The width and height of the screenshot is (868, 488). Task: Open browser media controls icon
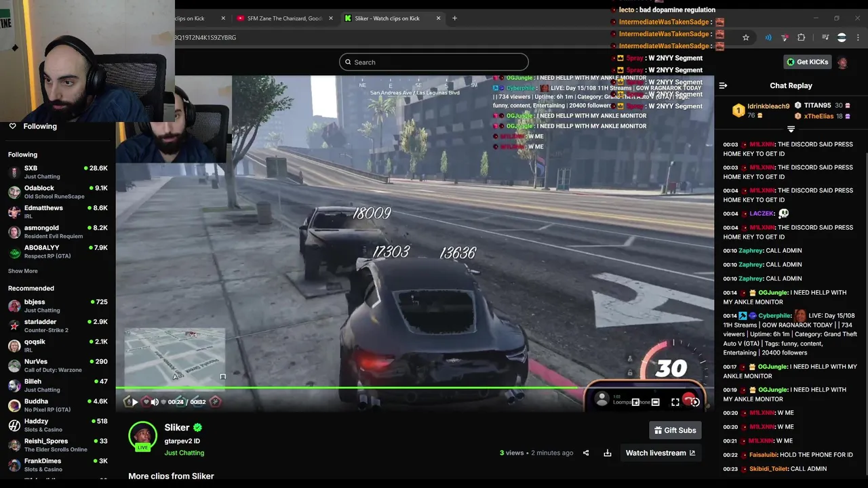[x=825, y=37]
